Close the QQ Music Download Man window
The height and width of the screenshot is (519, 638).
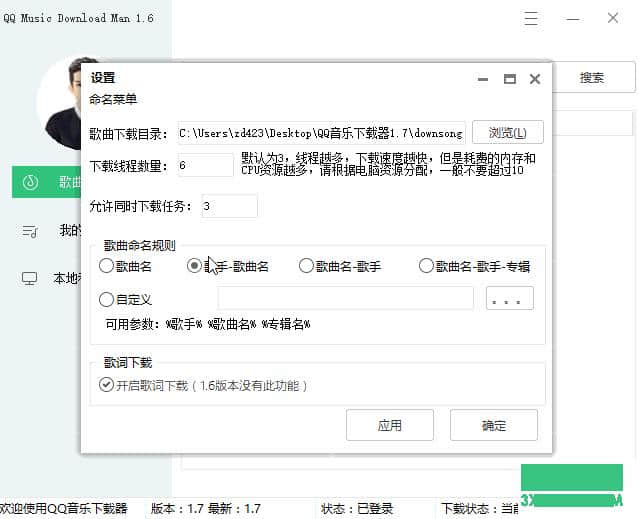pyautogui.click(x=613, y=18)
